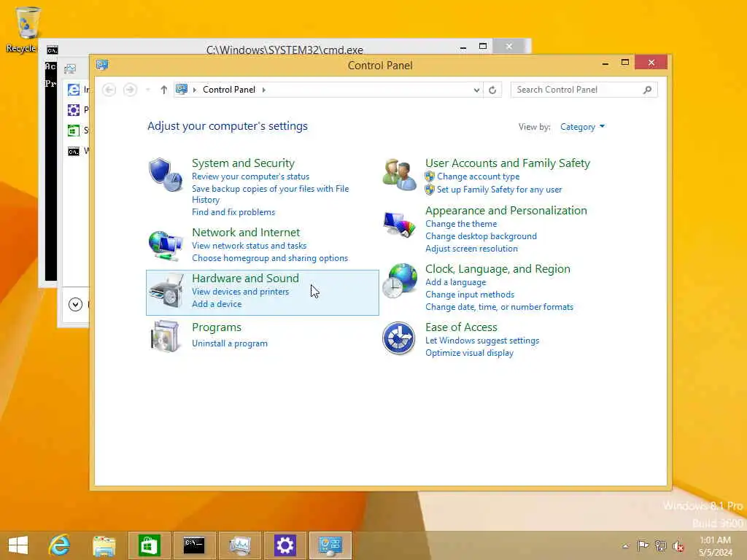Open Internet Explorer from the taskbar
Viewport: 747px width, 560px height.
pos(59,545)
